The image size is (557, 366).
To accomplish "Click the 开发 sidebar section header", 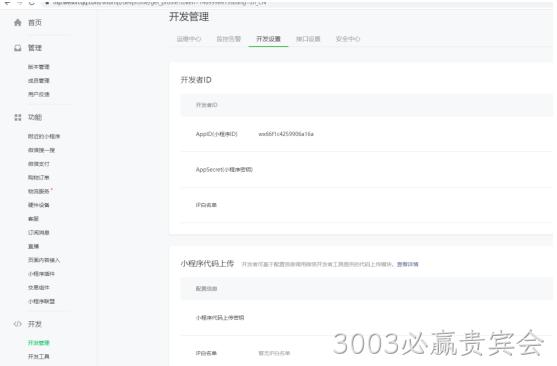I will click(35, 324).
